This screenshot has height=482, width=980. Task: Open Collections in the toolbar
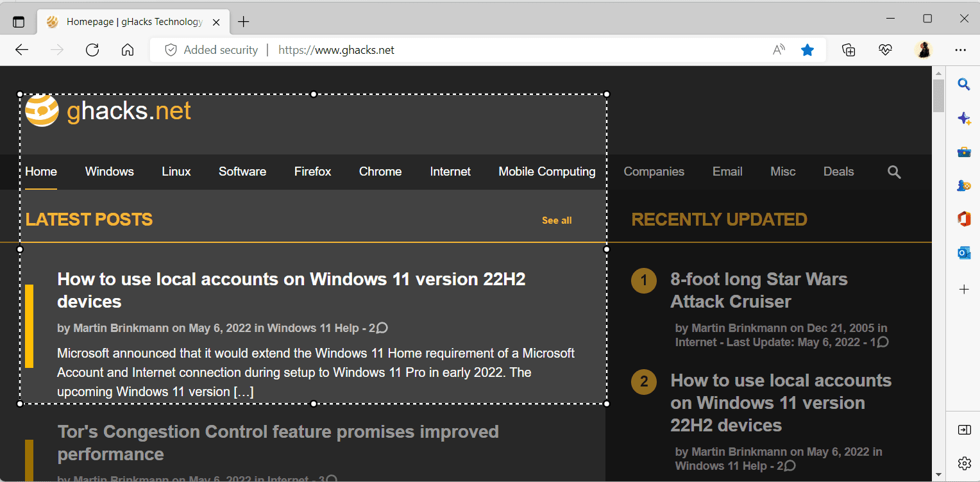pyautogui.click(x=849, y=49)
